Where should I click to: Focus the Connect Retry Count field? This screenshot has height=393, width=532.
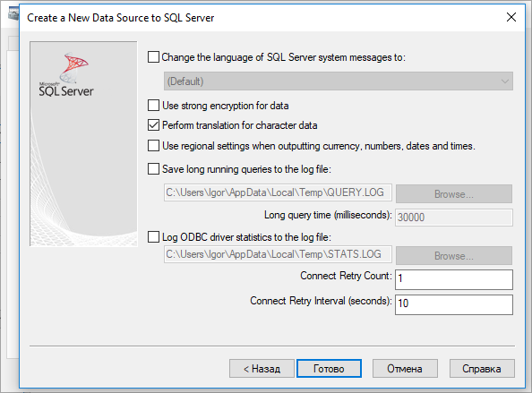pos(454,279)
